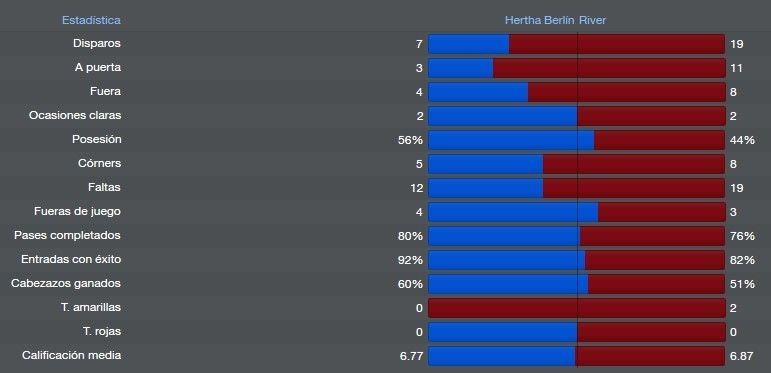Select the A puerta row label

pos(98,67)
